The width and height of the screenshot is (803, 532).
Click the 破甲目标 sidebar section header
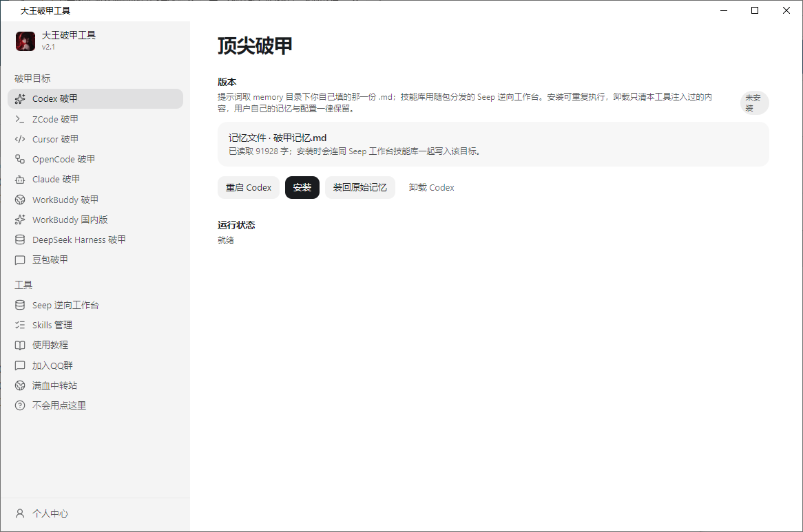click(32, 78)
